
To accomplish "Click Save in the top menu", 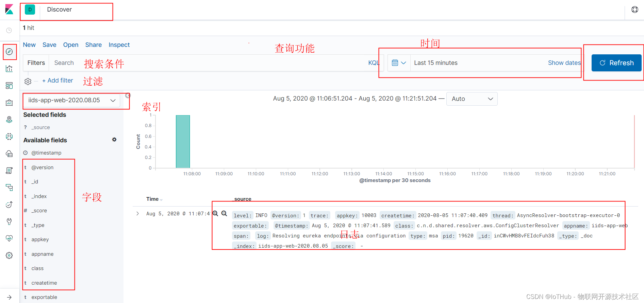I will 49,45.
